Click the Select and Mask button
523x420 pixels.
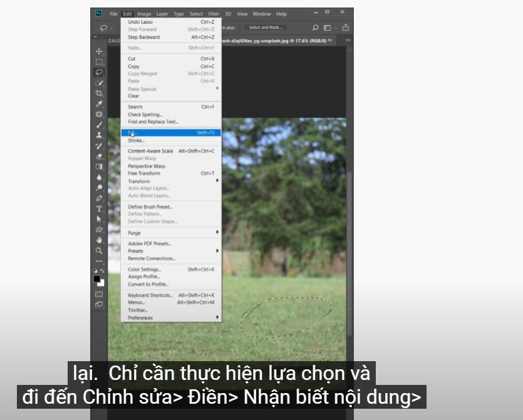(266, 28)
